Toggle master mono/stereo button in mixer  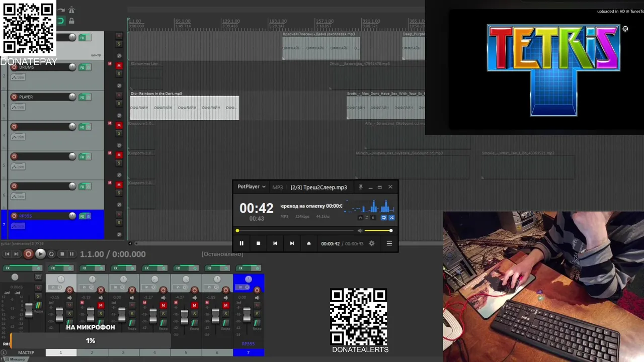pyautogui.click(x=38, y=277)
